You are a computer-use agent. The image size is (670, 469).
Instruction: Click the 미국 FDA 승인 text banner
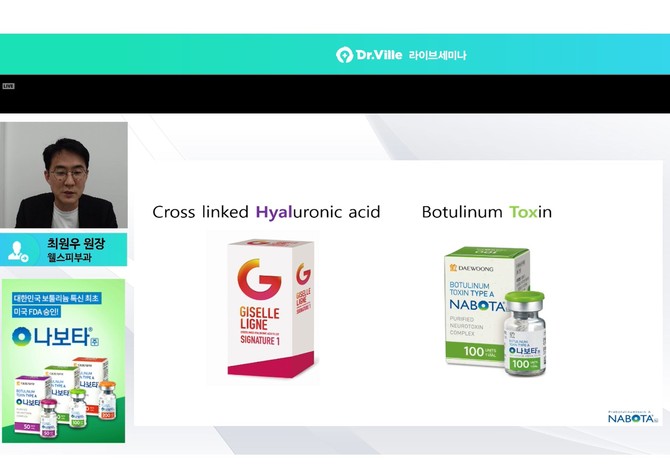point(36,312)
